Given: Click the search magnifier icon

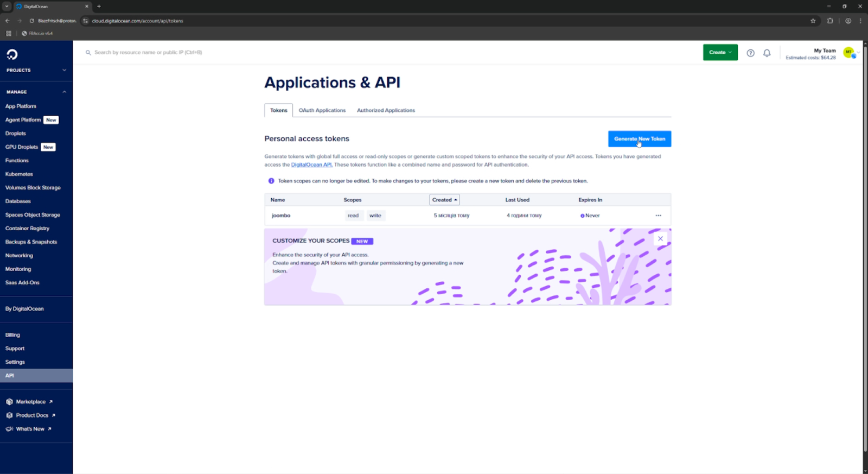Looking at the screenshot, I should 88,53.
